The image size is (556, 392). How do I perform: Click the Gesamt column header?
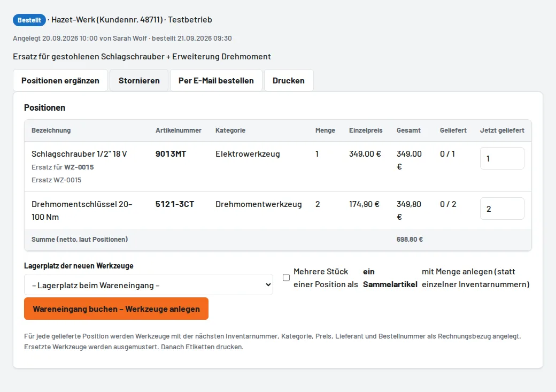click(x=408, y=130)
